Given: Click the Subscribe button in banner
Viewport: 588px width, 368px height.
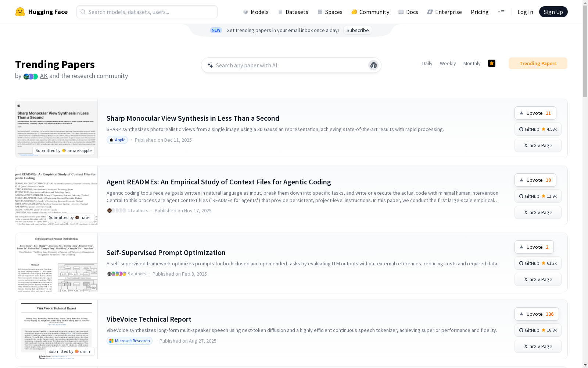Looking at the screenshot, I should tap(357, 30).
